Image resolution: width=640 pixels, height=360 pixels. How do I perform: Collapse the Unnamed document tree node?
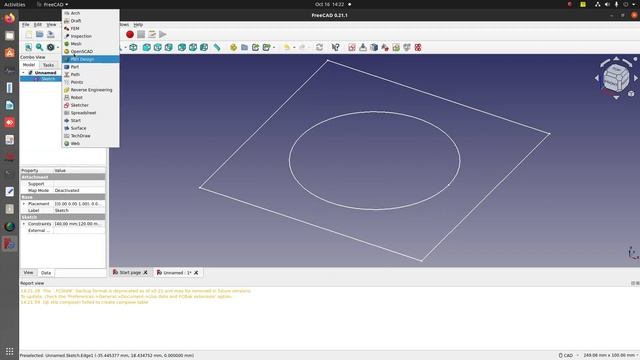tap(23, 73)
